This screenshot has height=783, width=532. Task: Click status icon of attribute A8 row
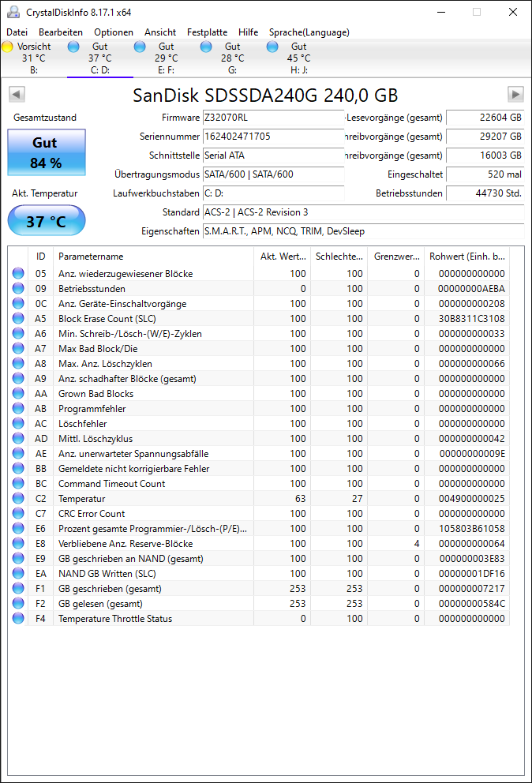tap(18, 363)
